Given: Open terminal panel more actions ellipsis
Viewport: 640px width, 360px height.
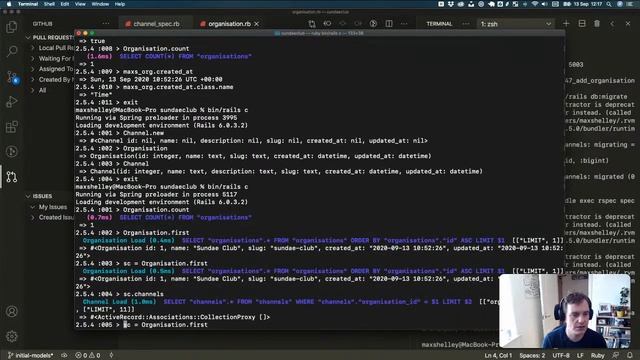Looking at the screenshot, I should 466,24.
